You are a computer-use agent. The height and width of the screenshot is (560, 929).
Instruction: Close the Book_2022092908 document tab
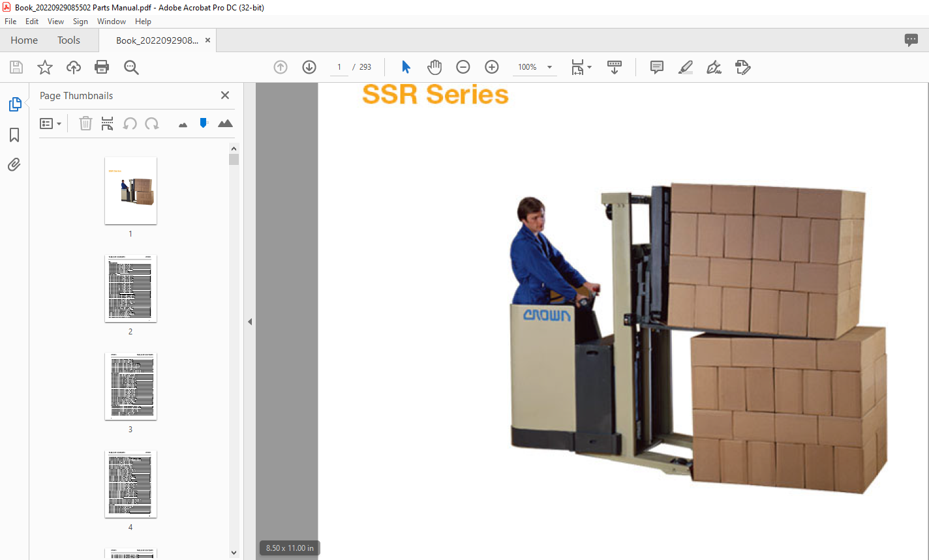207,40
